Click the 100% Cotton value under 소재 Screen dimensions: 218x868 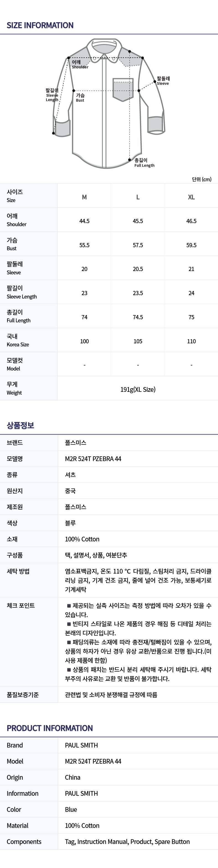(x=82, y=539)
